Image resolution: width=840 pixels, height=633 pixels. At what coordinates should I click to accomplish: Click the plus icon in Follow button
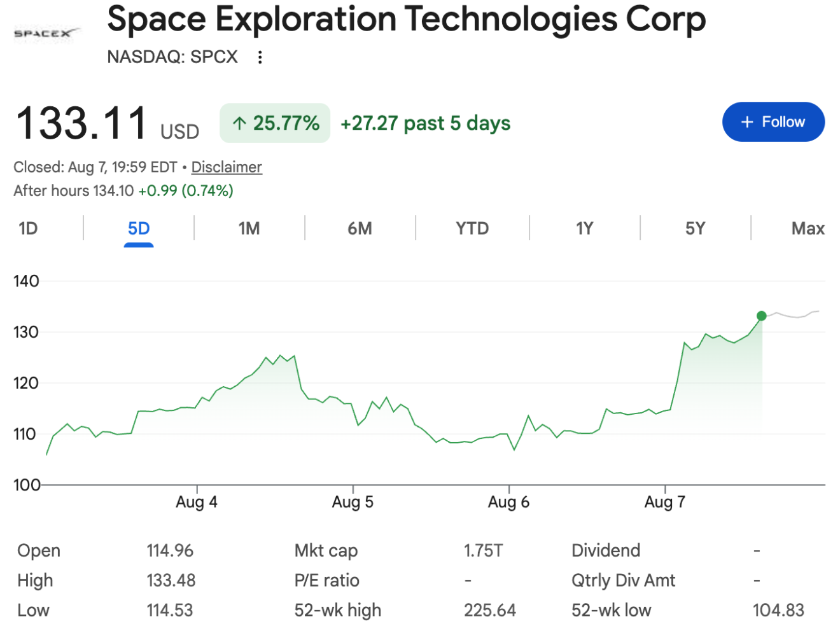pyautogui.click(x=747, y=122)
